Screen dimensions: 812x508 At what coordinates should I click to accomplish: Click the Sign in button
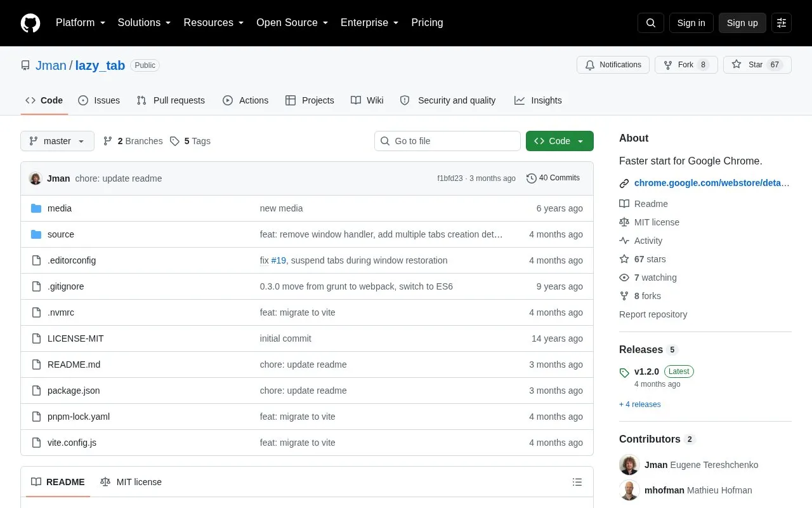(x=691, y=23)
